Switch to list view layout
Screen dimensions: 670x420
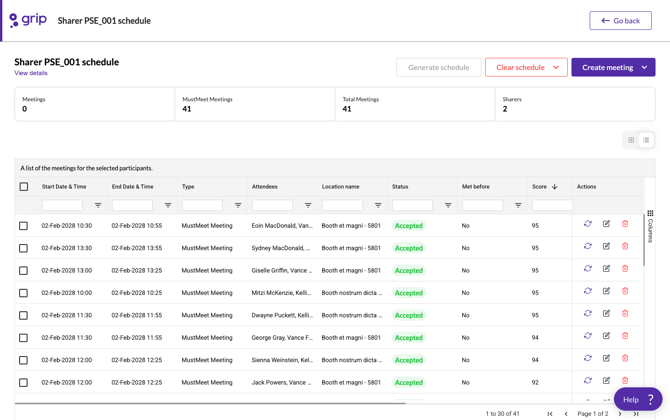coord(646,140)
